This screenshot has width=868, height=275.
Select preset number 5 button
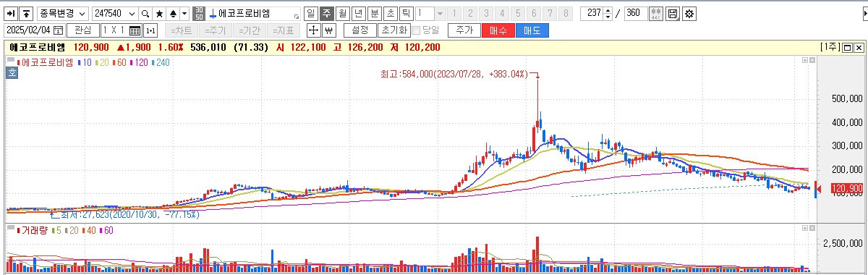(518, 14)
